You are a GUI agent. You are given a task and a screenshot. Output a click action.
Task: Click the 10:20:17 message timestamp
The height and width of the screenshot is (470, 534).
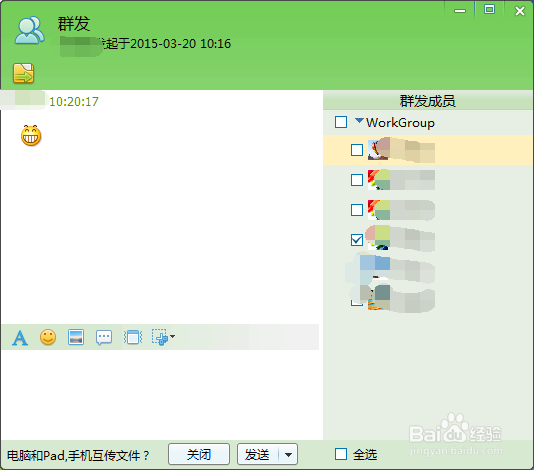pos(74,101)
